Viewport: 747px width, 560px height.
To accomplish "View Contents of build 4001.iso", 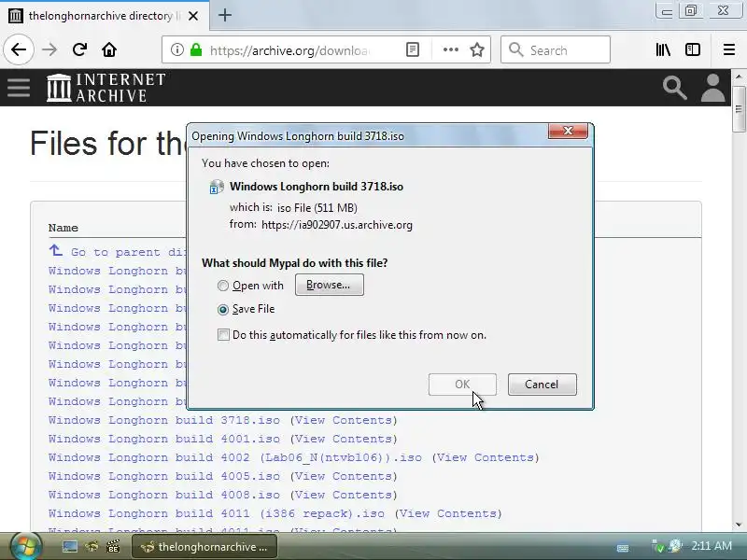I will pyautogui.click(x=344, y=439).
